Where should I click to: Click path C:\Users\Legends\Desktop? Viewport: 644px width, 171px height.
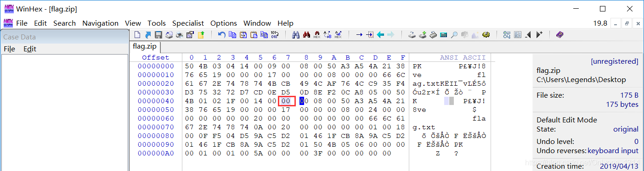coord(581,80)
